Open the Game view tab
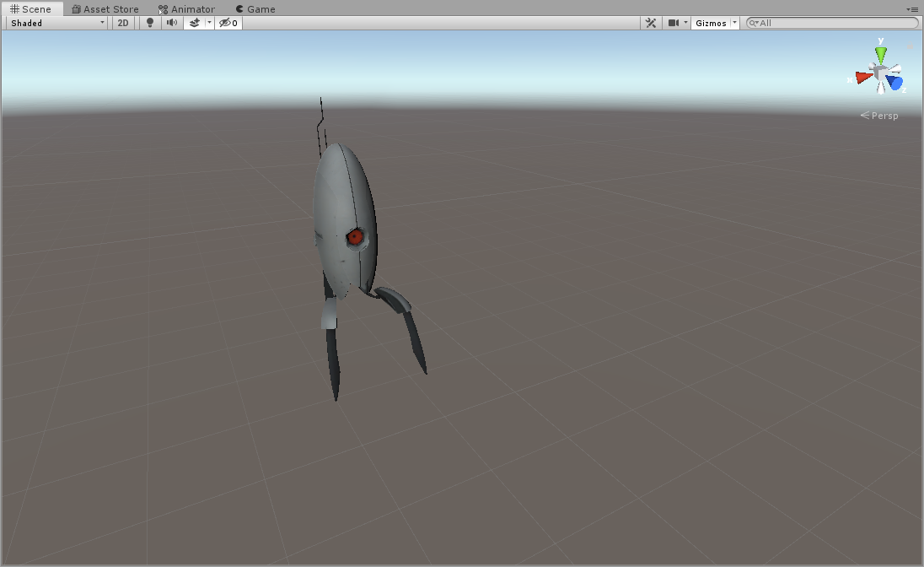Image resolution: width=924 pixels, height=567 pixels. (255, 8)
